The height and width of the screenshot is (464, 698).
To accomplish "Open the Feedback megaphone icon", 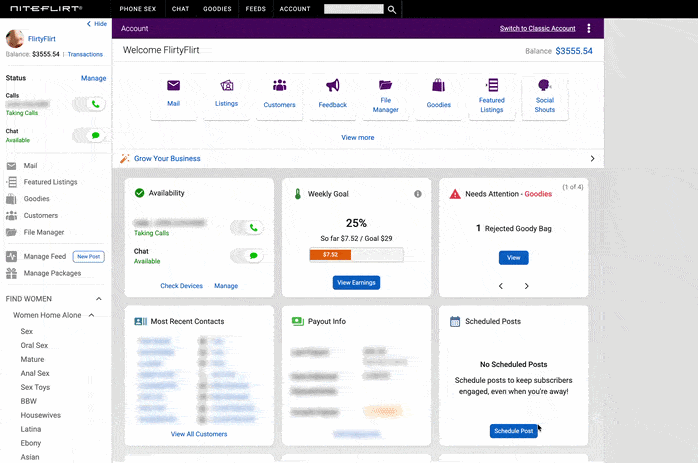I will click(333, 85).
